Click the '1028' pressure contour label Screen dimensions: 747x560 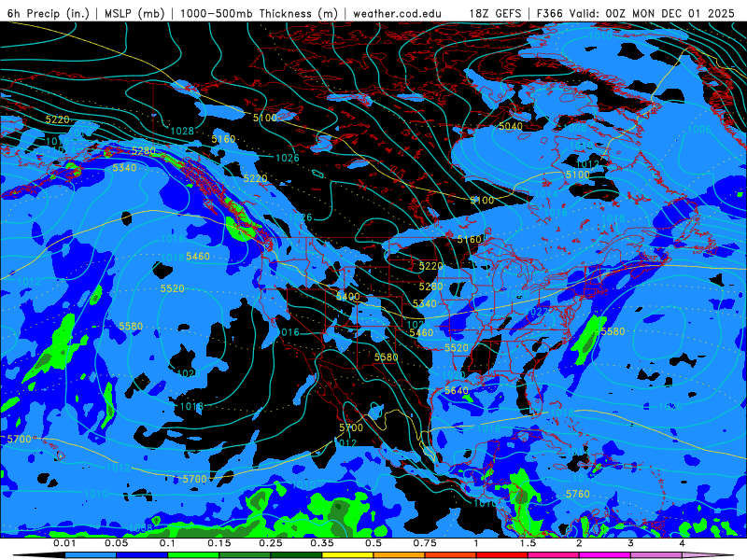182,131
